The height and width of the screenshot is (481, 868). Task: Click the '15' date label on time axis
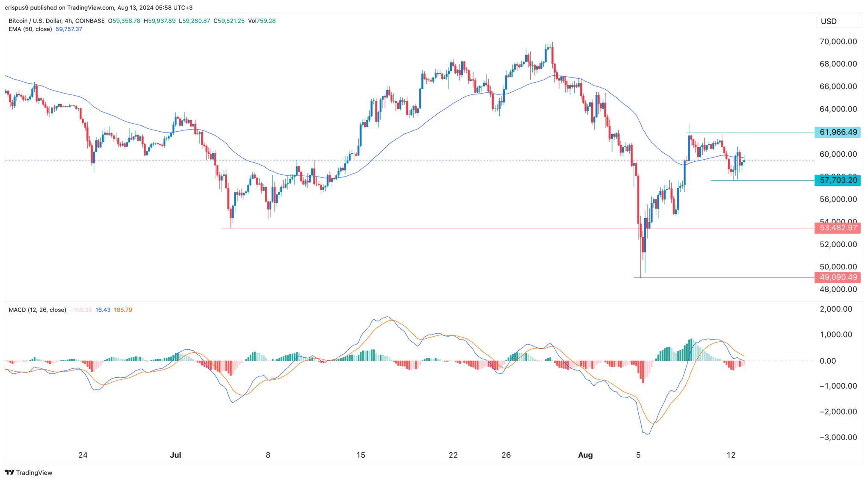pyautogui.click(x=361, y=455)
